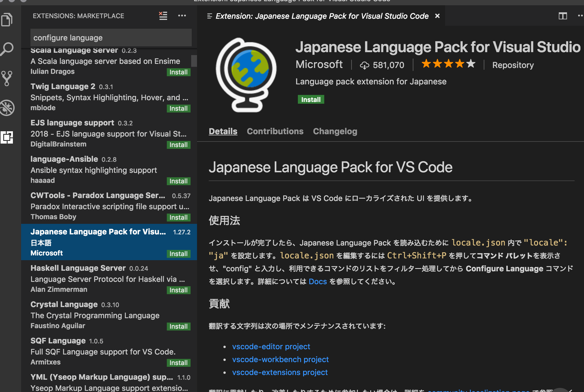Viewport: 584px width, 392px height.
Task: Click the filter extensions list icon
Action: 162,16
